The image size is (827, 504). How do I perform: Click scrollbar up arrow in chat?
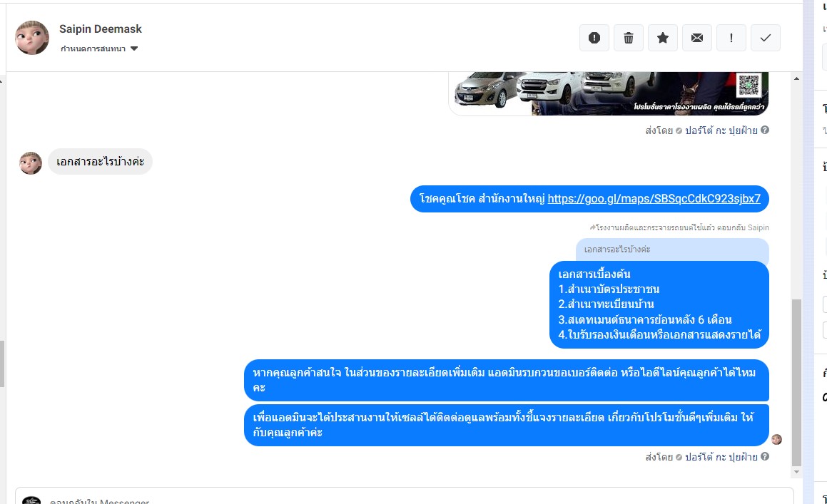click(x=796, y=78)
